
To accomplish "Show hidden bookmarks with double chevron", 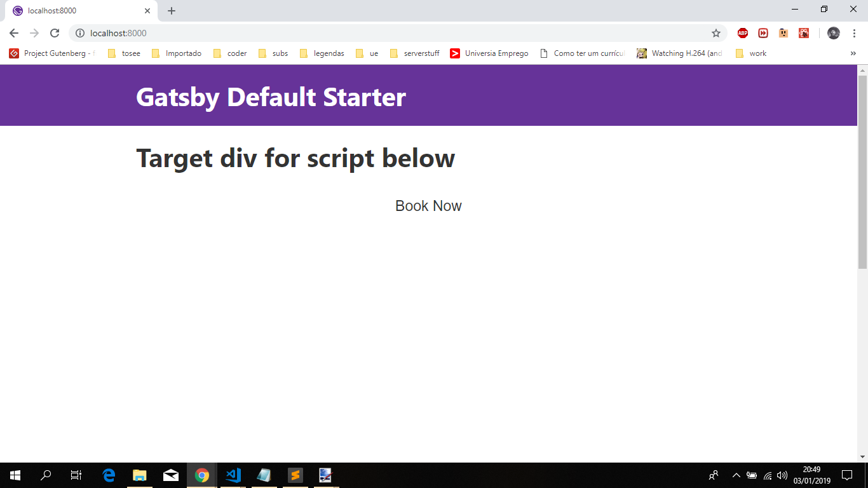I will pos(853,53).
